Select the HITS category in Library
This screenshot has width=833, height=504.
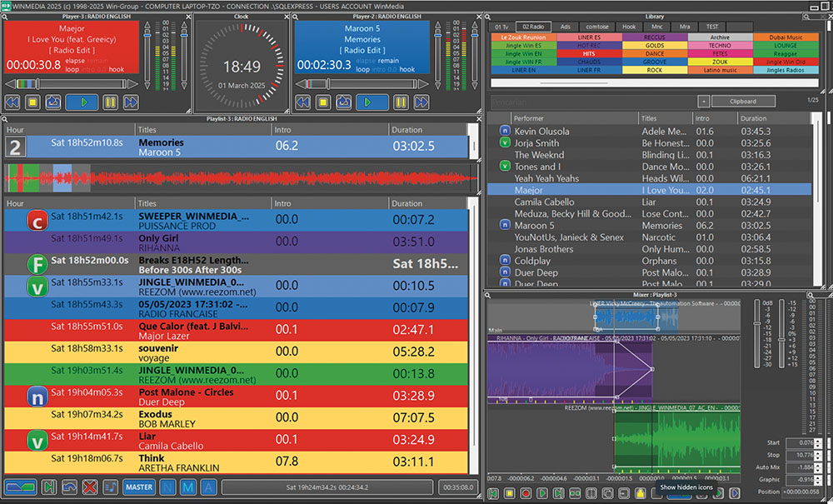589,53
